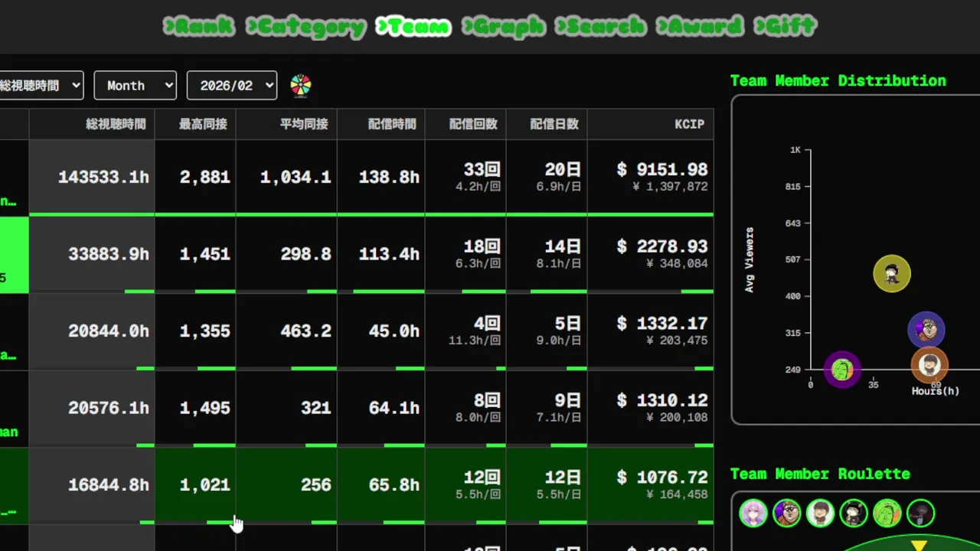Click the $ 1332.17 KCIP value

(662, 324)
